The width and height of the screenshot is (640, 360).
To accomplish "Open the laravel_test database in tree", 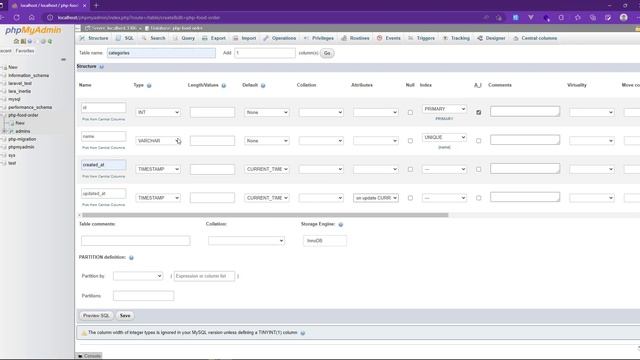I will tap(20, 83).
